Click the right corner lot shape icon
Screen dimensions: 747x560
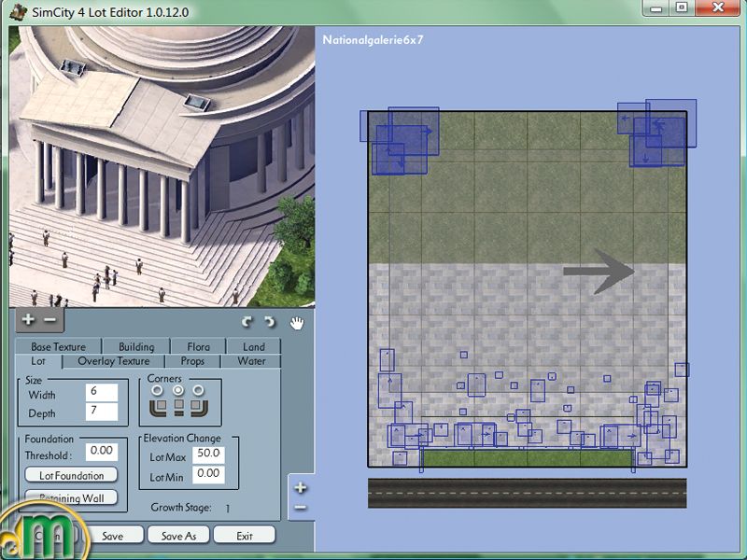tap(199, 408)
